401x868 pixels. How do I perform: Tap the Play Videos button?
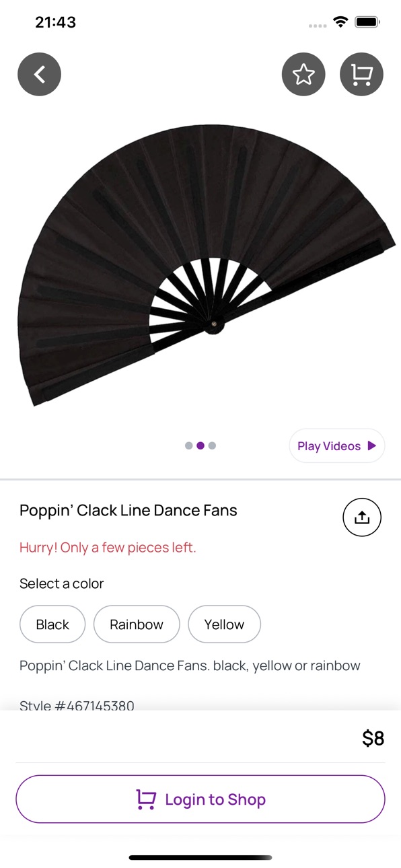coord(337,446)
